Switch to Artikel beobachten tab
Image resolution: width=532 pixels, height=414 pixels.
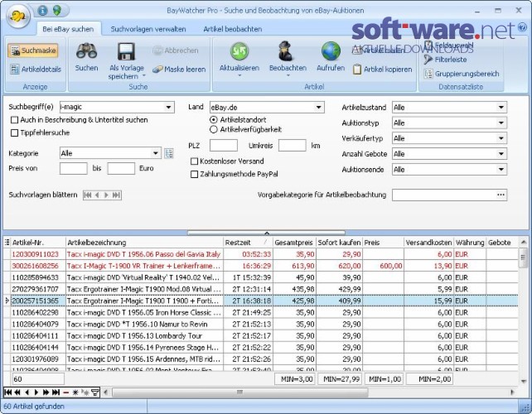[x=233, y=29]
